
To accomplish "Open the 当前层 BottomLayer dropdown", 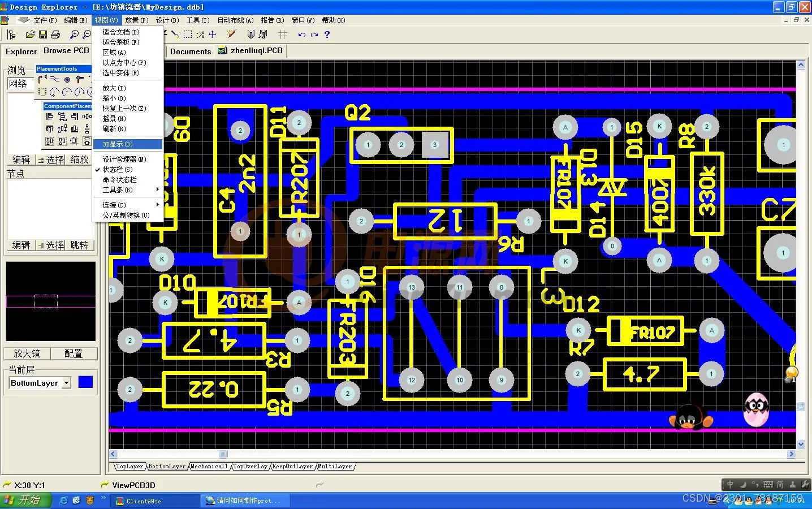I will click(x=66, y=382).
